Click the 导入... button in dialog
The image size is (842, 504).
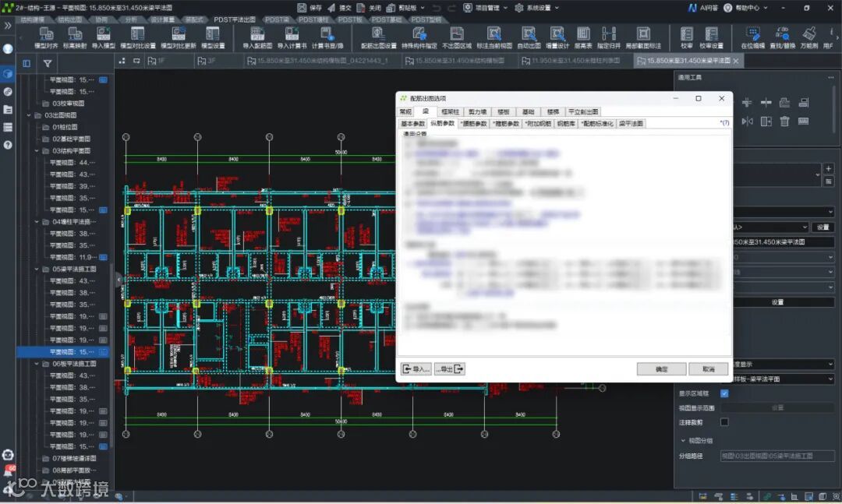click(x=416, y=369)
